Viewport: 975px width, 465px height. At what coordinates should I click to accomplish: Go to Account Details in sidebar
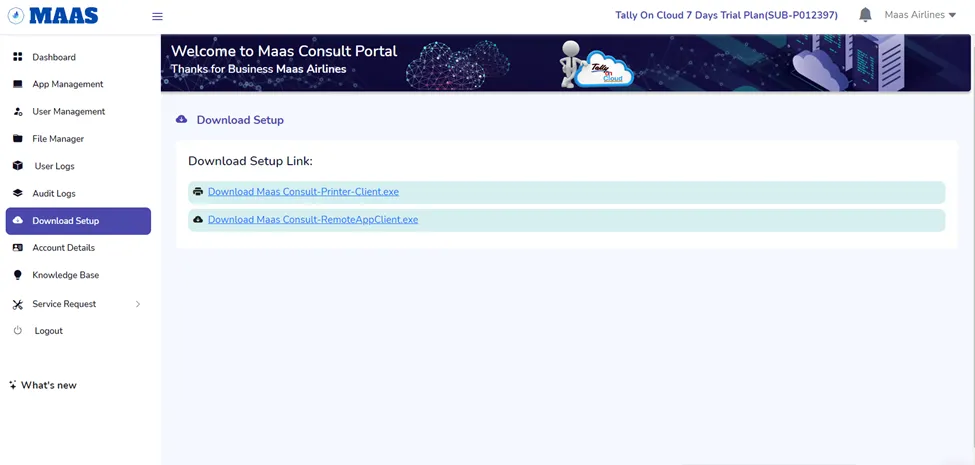tap(63, 248)
